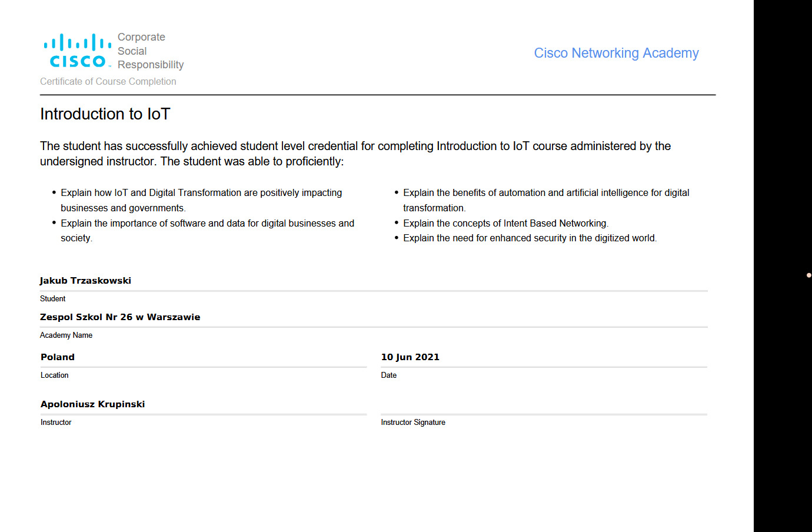This screenshot has width=812, height=532.
Task: Click the date 10 Jun 2021
Action: coord(410,357)
